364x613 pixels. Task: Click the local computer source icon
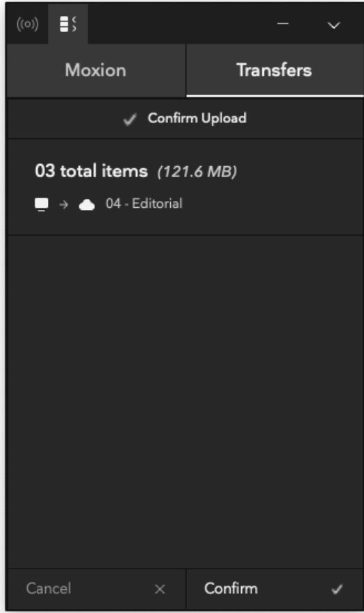tap(42, 204)
